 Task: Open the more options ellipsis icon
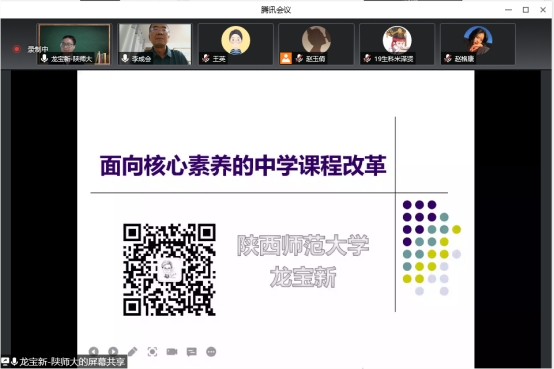[x=211, y=352]
